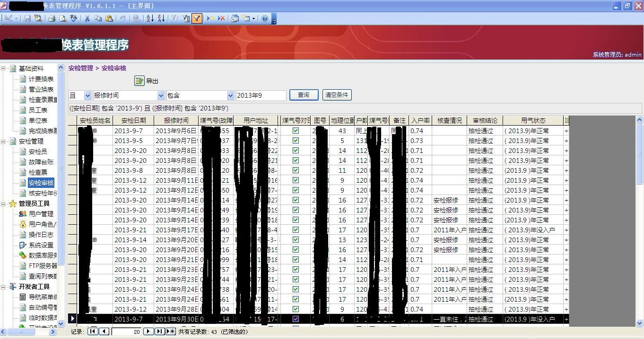
Task: Click the 2013年9 filter value field
Action: pos(261,95)
